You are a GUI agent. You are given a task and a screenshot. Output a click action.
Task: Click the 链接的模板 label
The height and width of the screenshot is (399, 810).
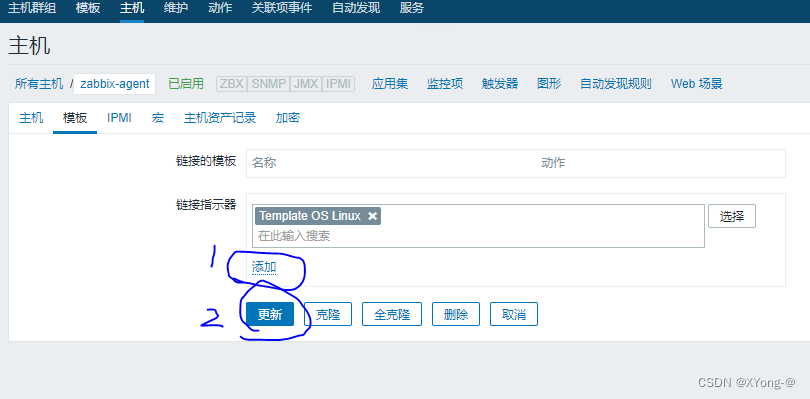[x=206, y=161]
